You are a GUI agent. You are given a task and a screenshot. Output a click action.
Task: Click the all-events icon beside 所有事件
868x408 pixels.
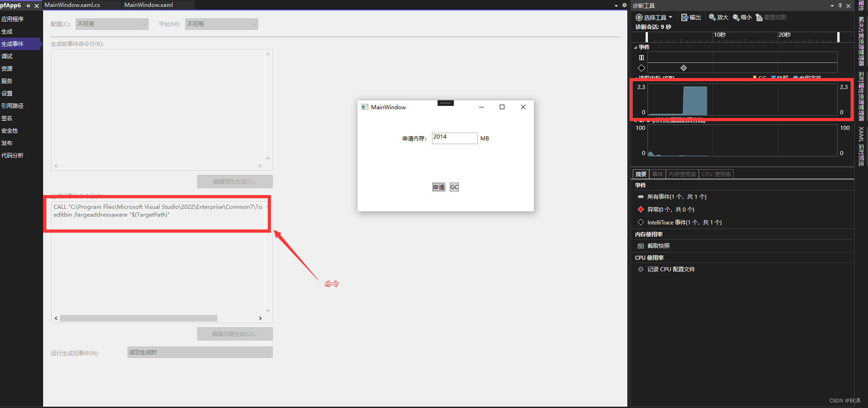coord(641,197)
